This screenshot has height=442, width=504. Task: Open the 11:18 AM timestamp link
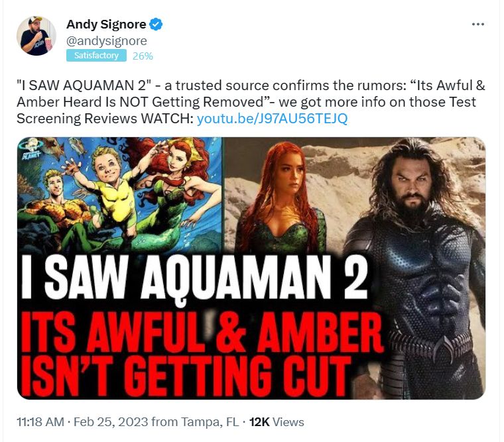point(40,421)
